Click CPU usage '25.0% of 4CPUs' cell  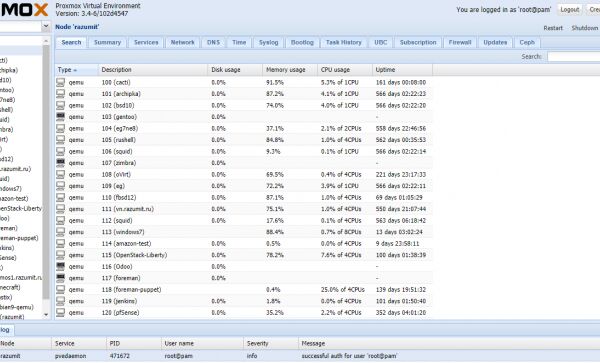(342, 290)
